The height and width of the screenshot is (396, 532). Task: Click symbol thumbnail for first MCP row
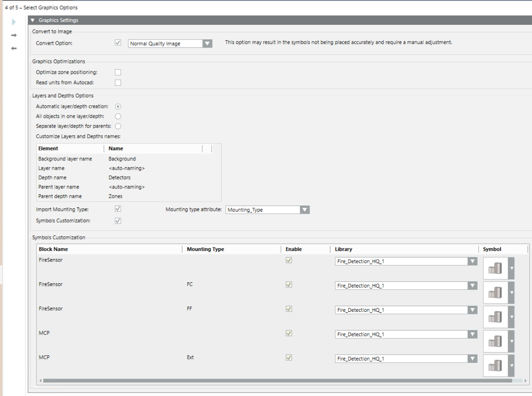point(495,341)
